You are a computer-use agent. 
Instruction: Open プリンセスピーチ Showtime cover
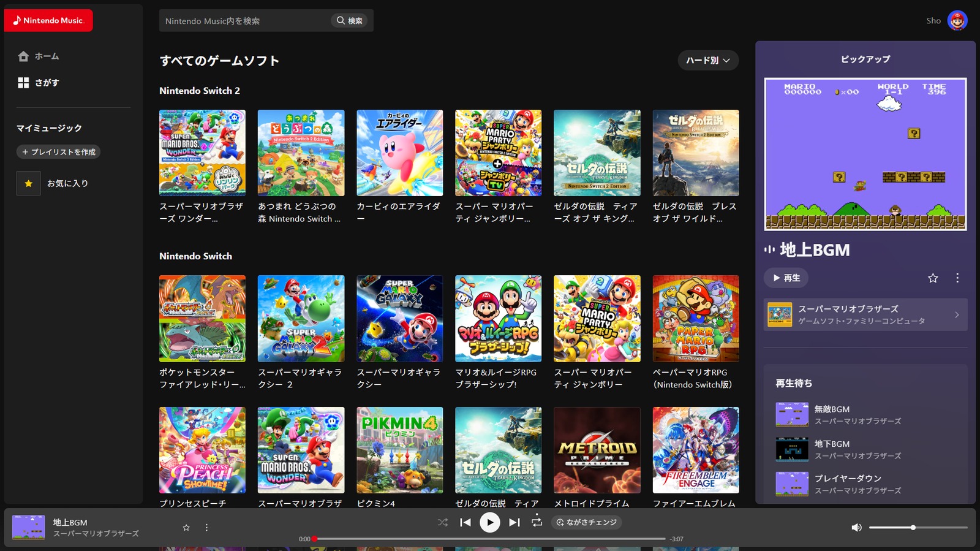tap(202, 450)
